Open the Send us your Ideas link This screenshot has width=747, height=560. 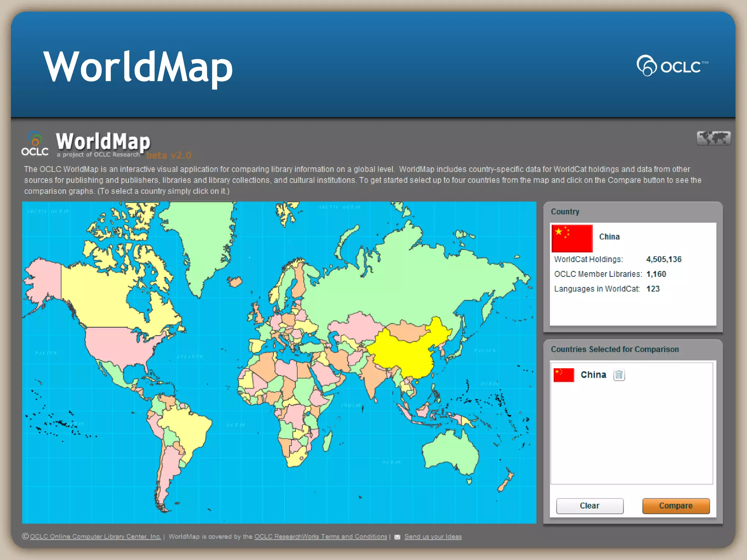[x=433, y=536]
